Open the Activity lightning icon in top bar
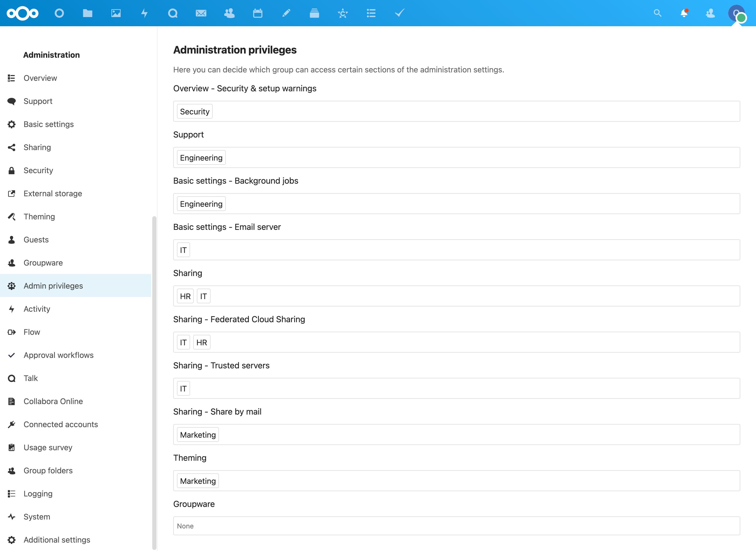This screenshot has height=551, width=756. pos(144,13)
